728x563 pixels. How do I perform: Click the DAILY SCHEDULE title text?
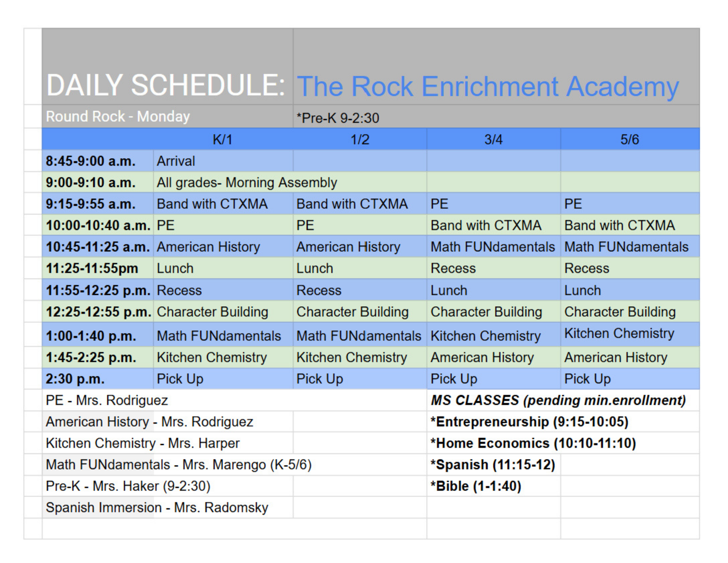pos(166,85)
